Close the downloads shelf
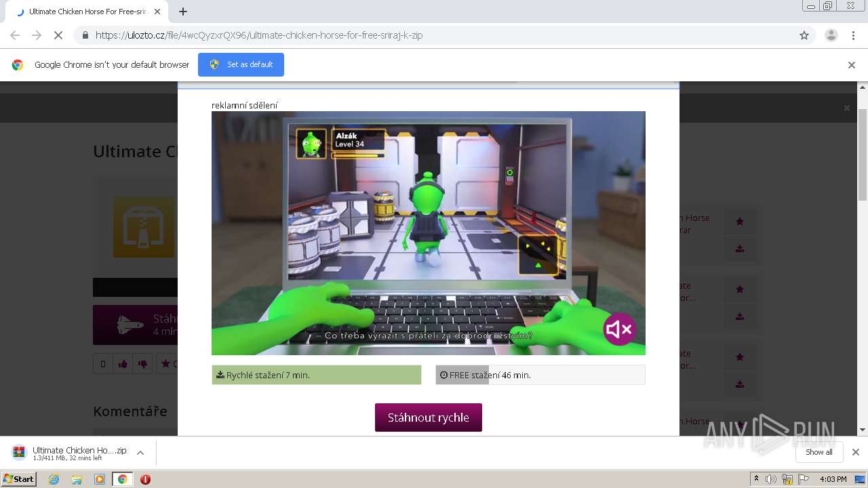The image size is (868, 488). point(856,452)
